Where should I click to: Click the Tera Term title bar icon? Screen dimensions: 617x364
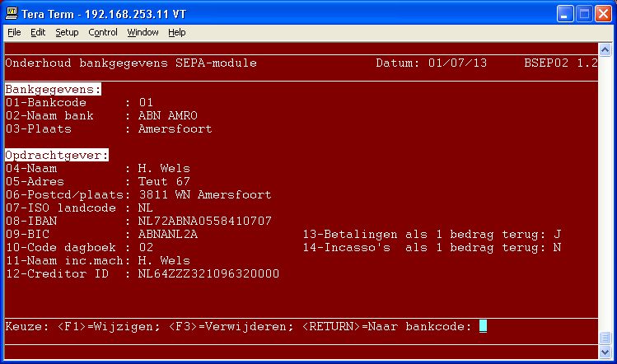12,13
